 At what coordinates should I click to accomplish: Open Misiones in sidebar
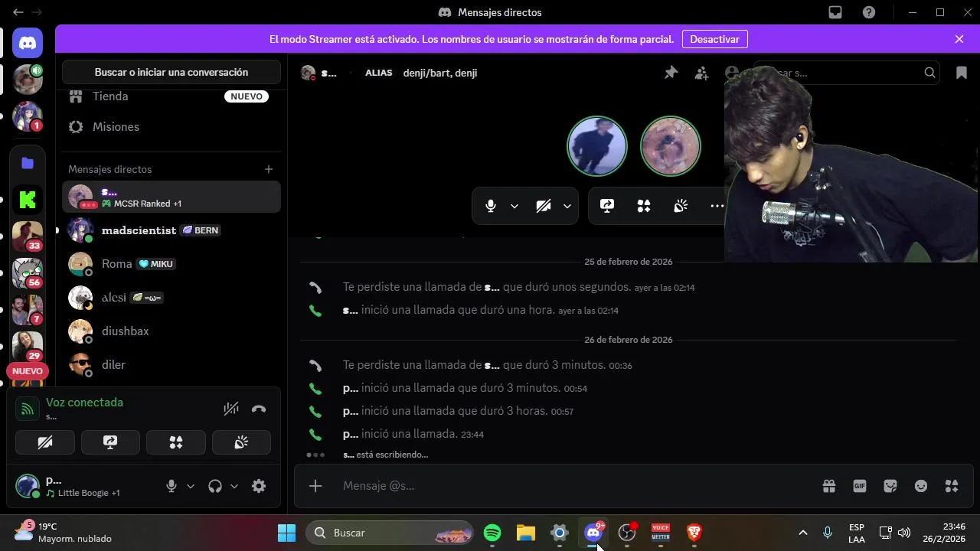[171, 127]
